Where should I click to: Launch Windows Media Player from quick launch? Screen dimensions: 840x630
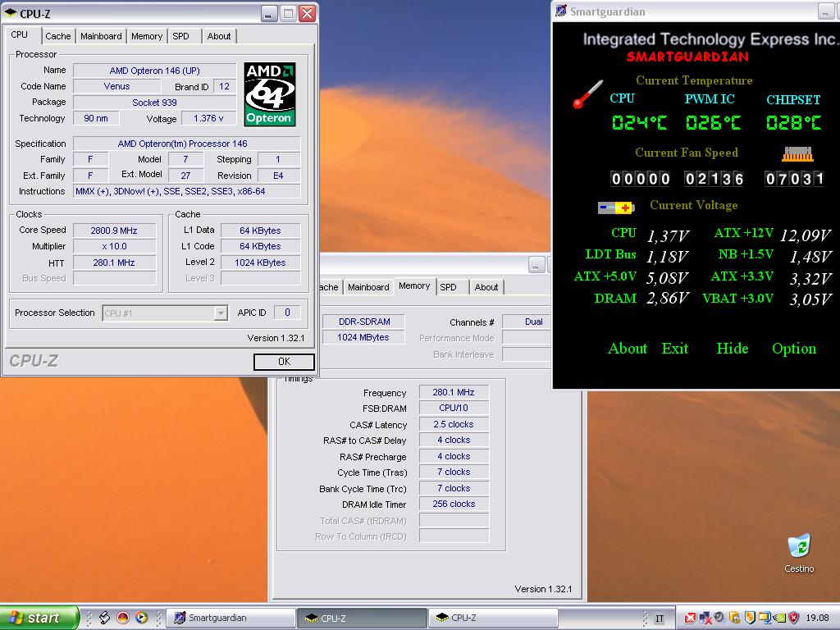(141, 618)
